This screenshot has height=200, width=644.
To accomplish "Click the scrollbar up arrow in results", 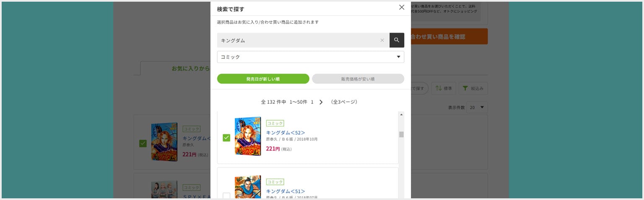I will (401, 115).
